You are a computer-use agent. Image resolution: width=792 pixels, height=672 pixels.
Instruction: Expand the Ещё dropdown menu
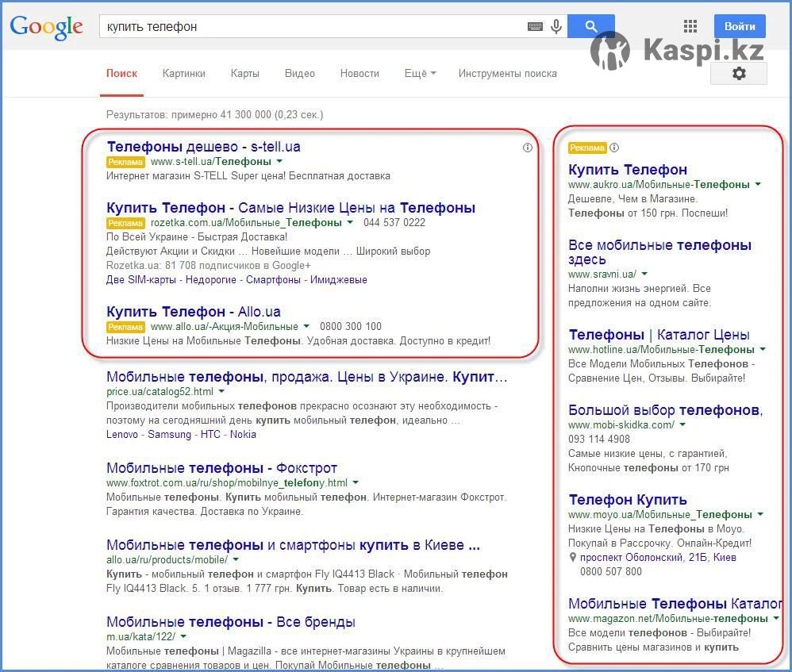tap(420, 73)
